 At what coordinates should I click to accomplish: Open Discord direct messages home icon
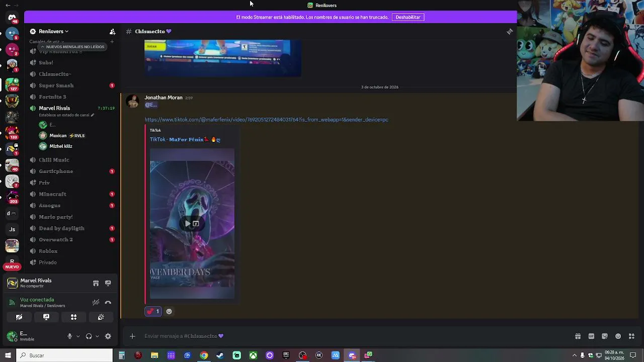(12, 18)
